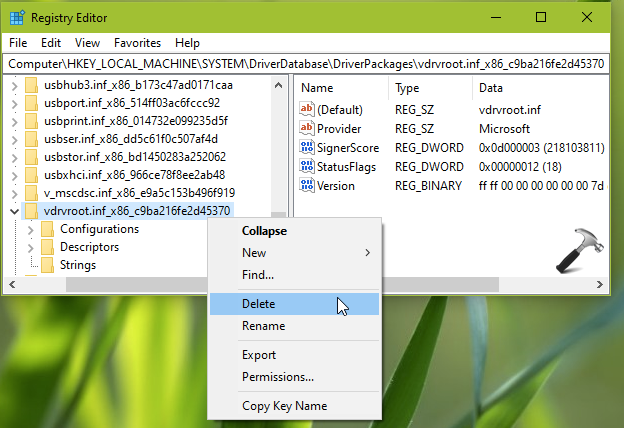Click the SignerScore DWORD value icon
Viewport: 624px width, 428px height.
tap(307, 148)
